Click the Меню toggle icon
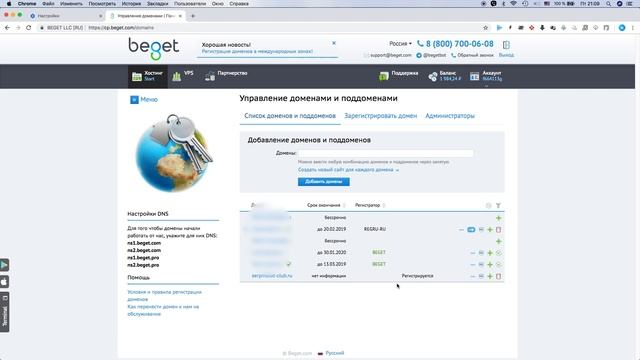 click(x=134, y=100)
